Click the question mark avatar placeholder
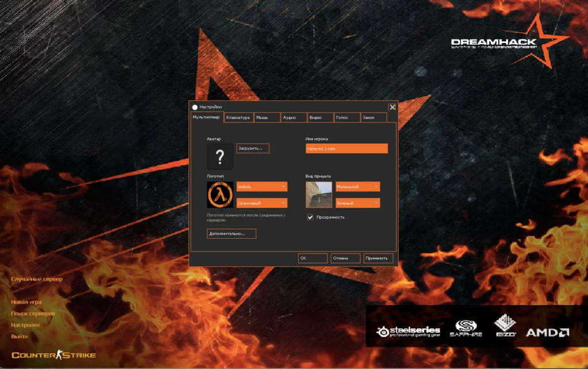 pyautogui.click(x=220, y=156)
